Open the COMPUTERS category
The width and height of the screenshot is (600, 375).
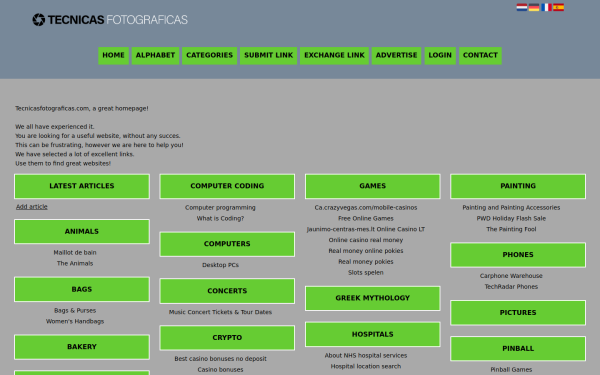(x=227, y=244)
